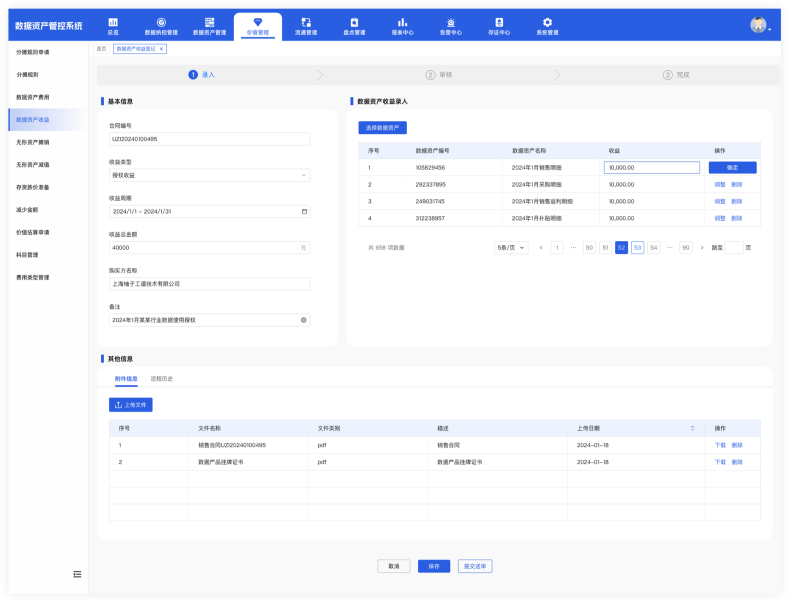790x603 pixels.
Task: Click the 购买方名称 input field
Action: coord(209,284)
